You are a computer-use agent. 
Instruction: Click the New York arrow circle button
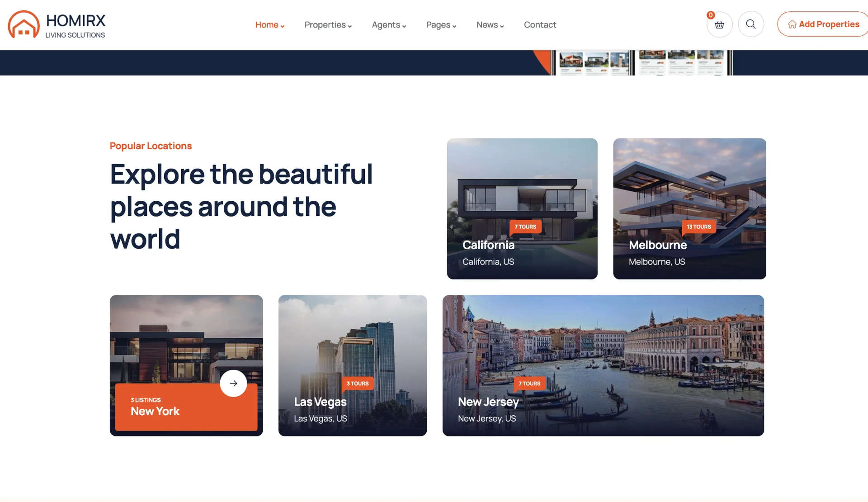(233, 384)
